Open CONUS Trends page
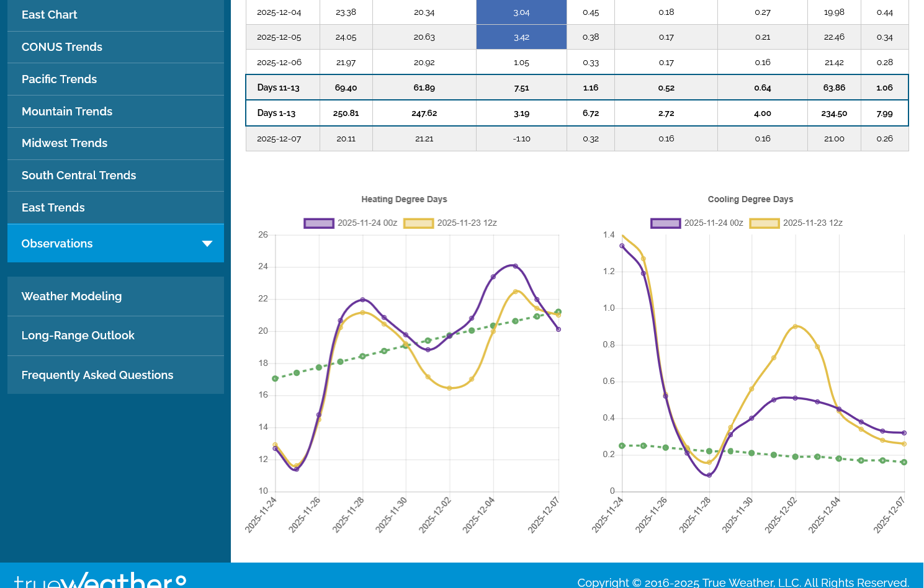The image size is (924, 588). pyautogui.click(x=62, y=47)
